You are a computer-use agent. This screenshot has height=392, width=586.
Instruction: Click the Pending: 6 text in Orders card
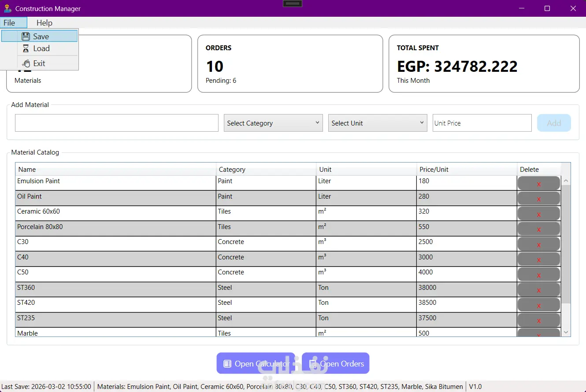(221, 81)
